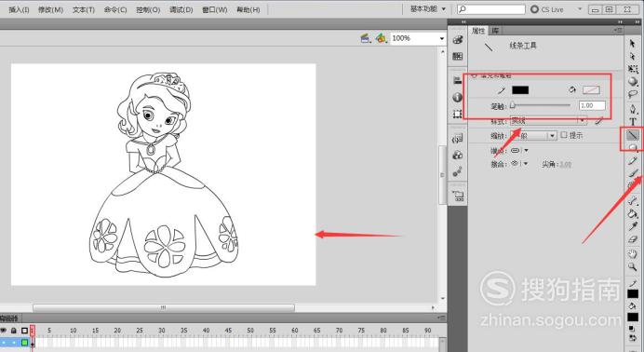Viewport: 644px width, 352px height.
Task: Toggle all layers visibility eye icon
Action: tap(4, 330)
